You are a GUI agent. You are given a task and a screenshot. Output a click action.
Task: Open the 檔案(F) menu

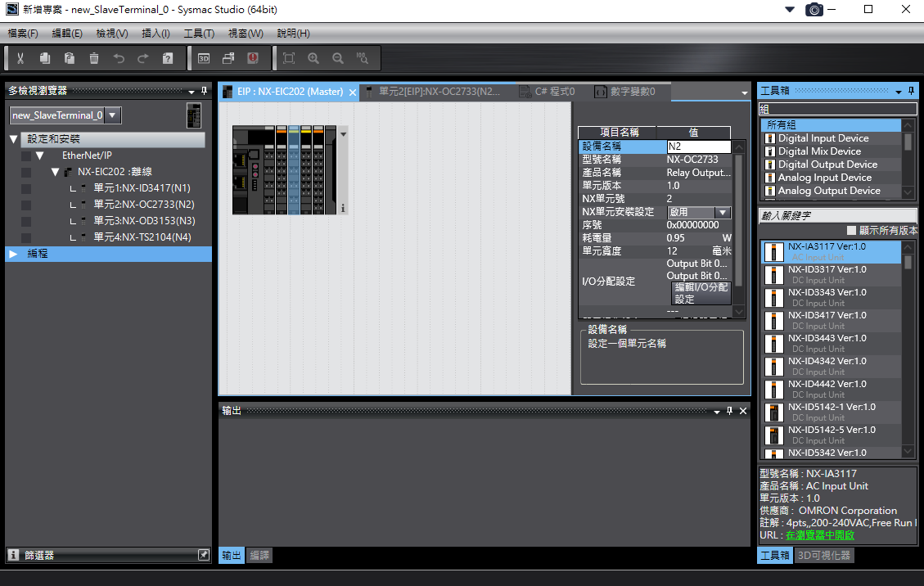[x=22, y=34]
